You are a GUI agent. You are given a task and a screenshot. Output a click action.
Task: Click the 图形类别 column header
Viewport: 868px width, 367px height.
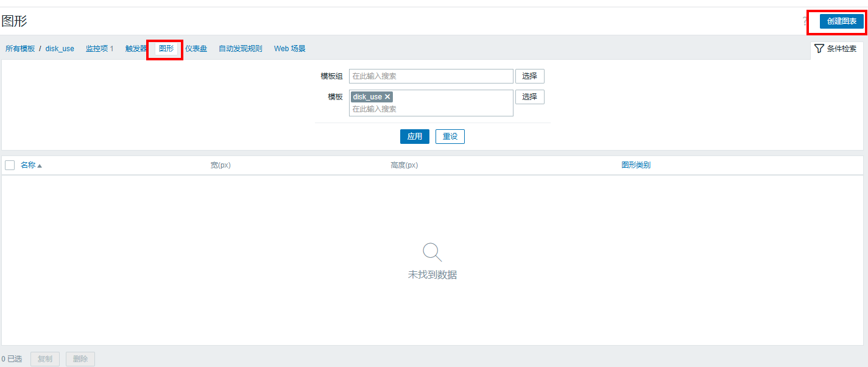pyautogui.click(x=636, y=165)
